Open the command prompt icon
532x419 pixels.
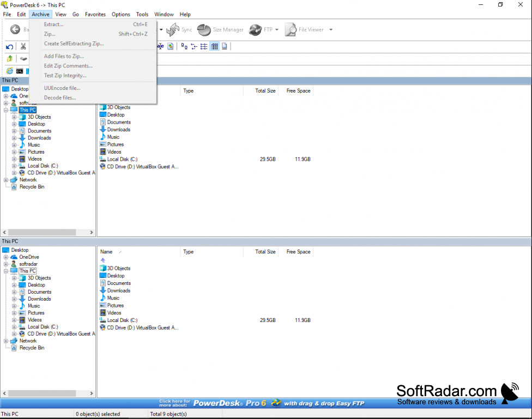[x=20, y=71]
